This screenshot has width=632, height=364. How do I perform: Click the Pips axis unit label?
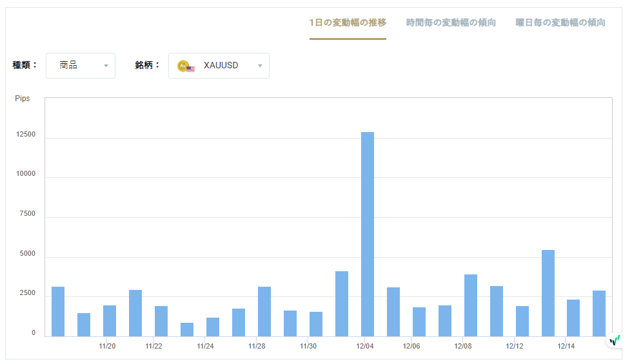[23, 99]
